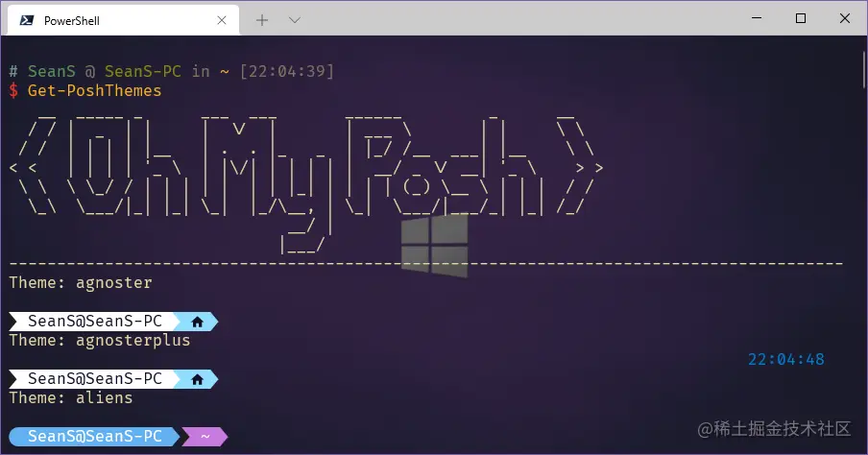Minimize the terminal window
Screen dimensions: 868x455
coord(757,18)
